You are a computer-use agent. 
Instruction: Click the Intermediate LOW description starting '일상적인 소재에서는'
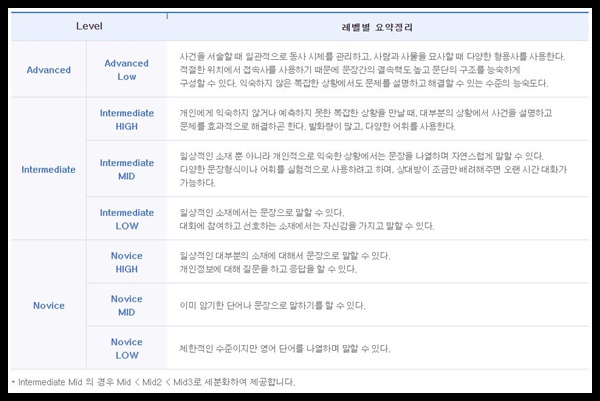click(x=307, y=219)
